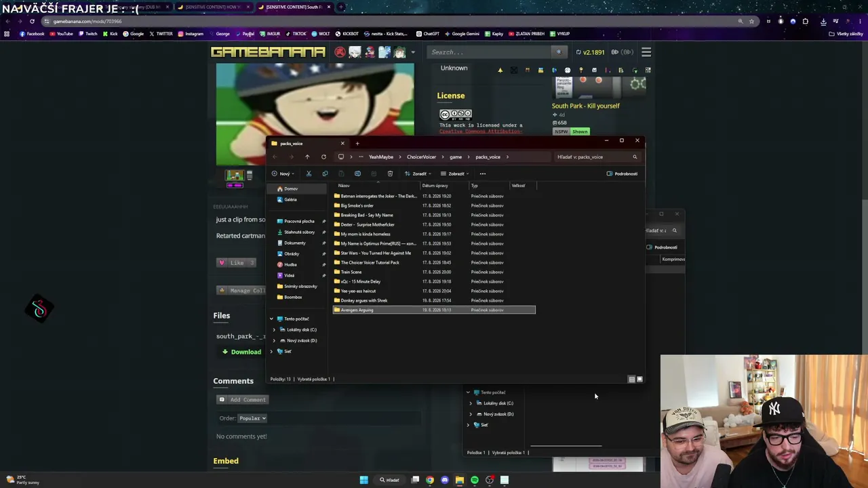
Task: Open the Nový (New) dropdown
Action: coord(283,174)
